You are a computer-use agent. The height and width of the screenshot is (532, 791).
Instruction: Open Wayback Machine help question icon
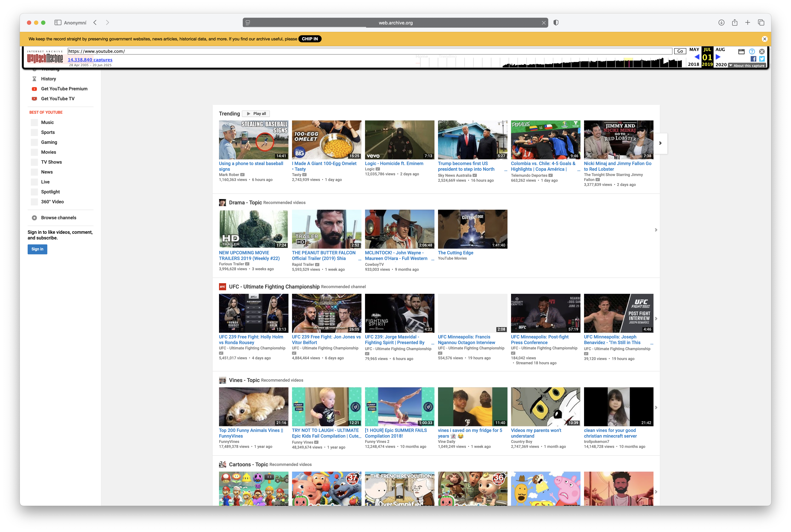[752, 51]
